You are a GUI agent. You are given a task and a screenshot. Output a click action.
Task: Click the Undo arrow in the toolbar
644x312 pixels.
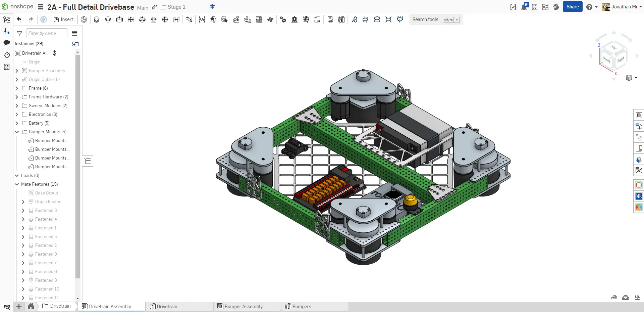point(19,19)
